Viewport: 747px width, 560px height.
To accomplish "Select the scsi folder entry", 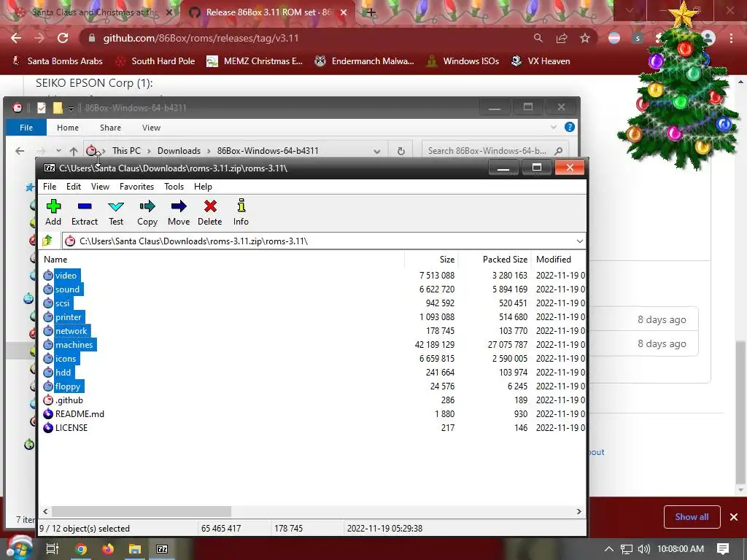I will [x=63, y=303].
